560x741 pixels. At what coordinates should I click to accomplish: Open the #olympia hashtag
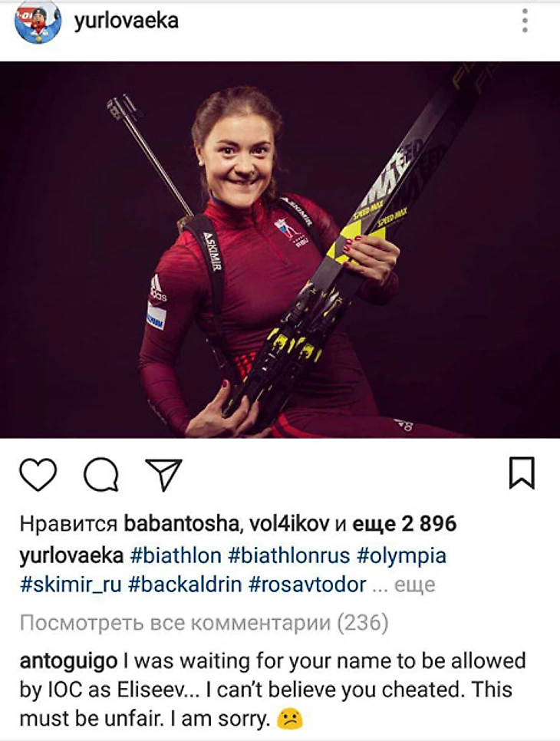[x=402, y=556]
